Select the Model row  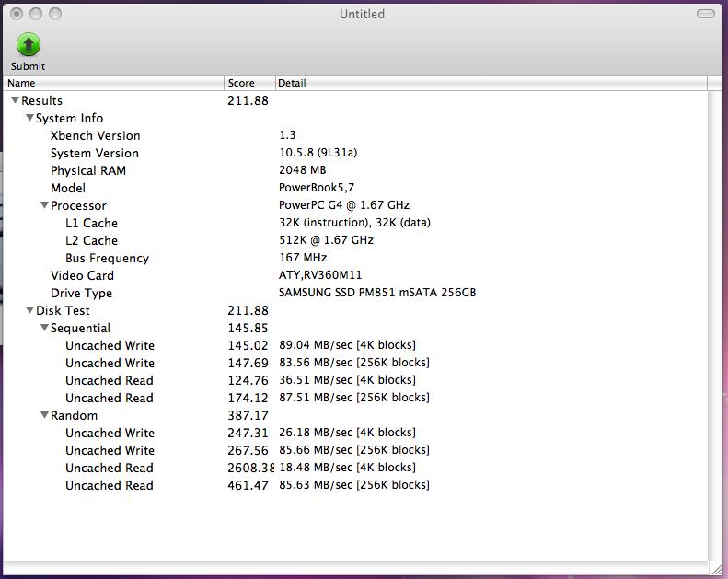[355, 188]
